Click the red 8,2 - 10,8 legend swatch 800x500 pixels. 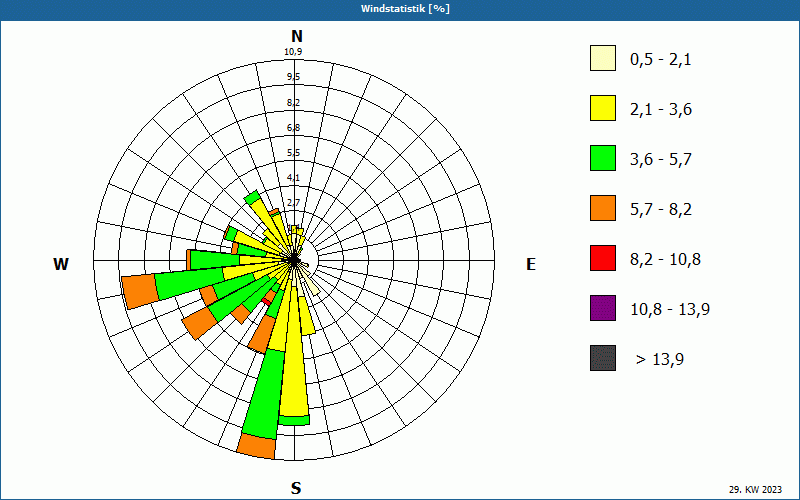[x=603, y=258]
